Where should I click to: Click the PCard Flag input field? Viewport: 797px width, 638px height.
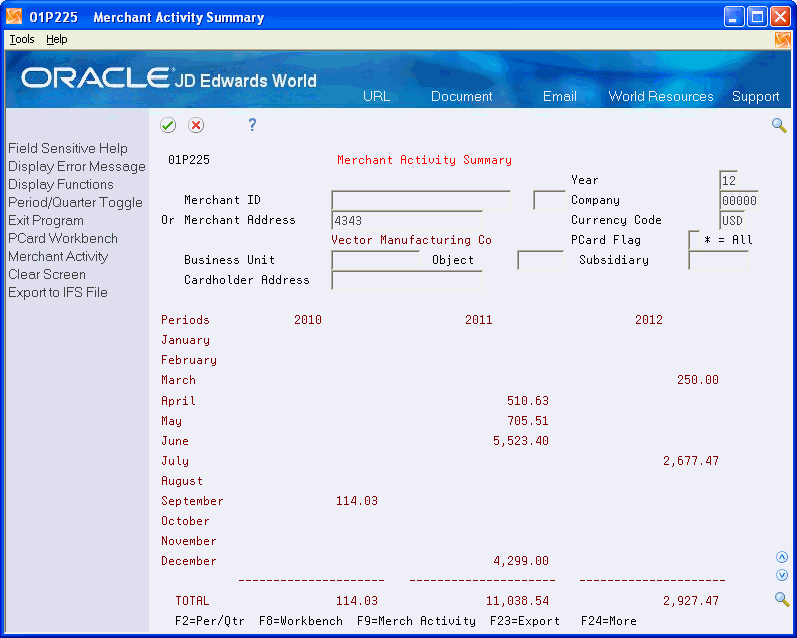[694, 240]
